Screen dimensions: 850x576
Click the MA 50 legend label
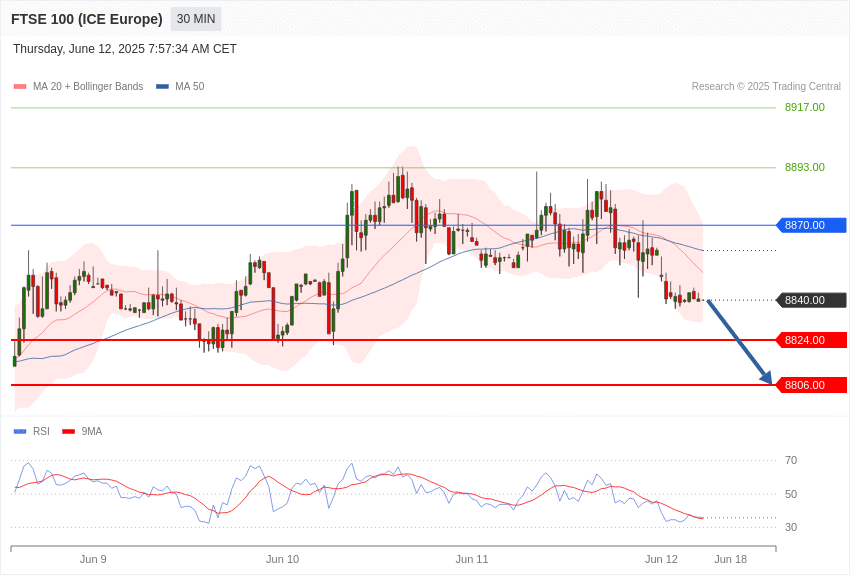click(190, 86)
